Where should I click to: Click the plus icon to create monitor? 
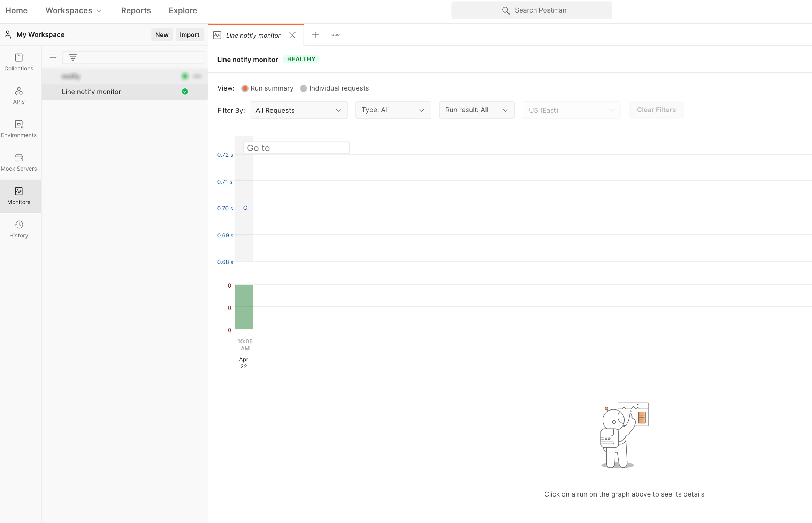53,57
